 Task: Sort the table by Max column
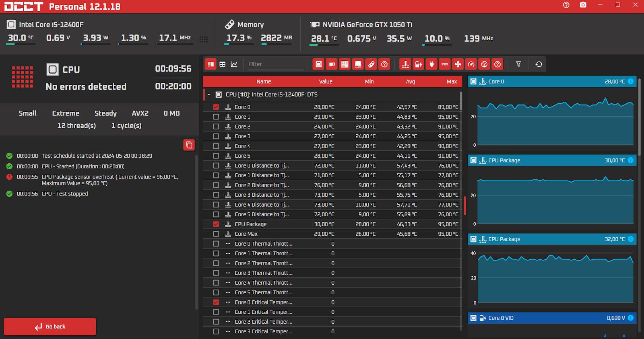(x=452, y=81)
